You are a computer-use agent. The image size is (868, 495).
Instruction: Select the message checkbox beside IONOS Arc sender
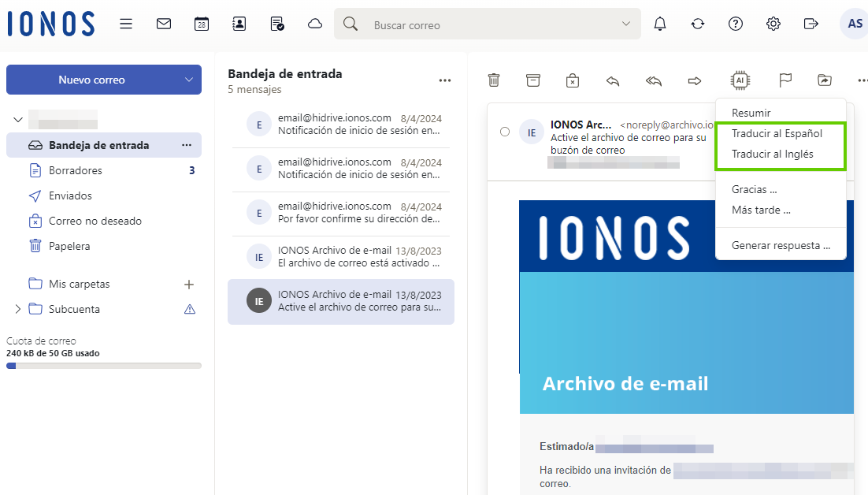[504, 132]
